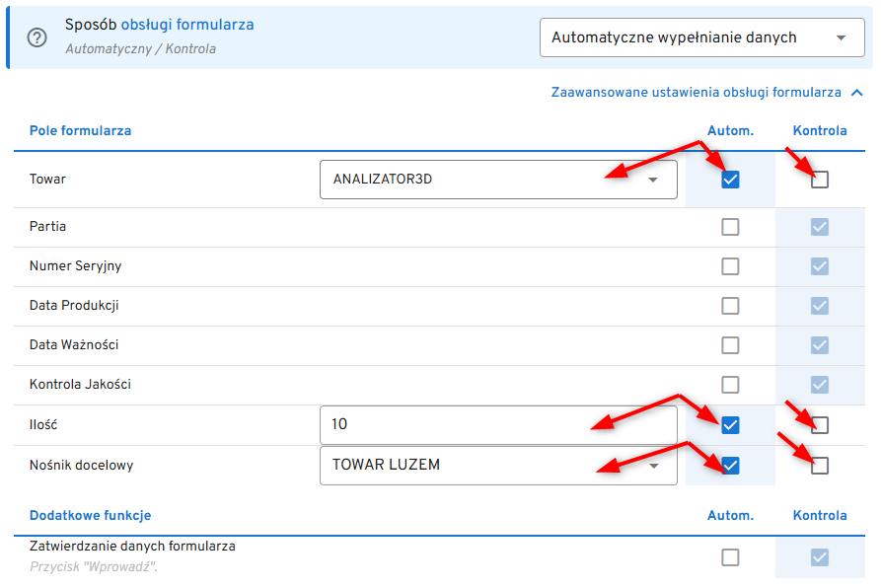Open the Automatyczne wypełnianie danych dropdown
This screenshot has width=881, height=588.
701,37
